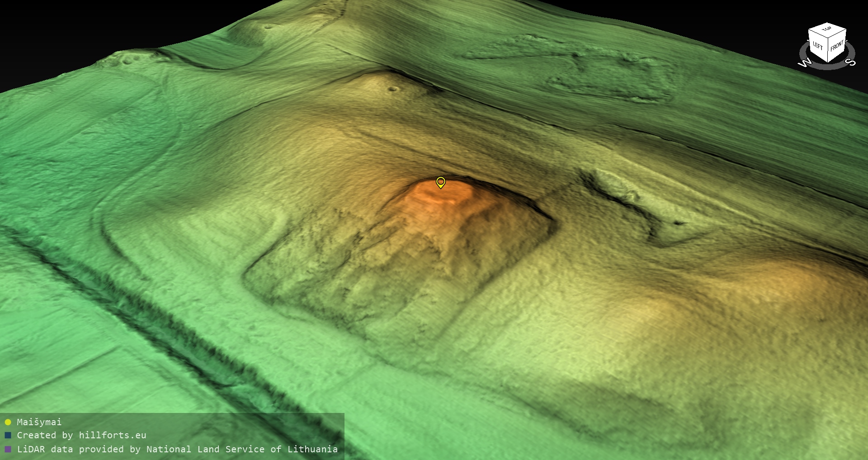
Task: Open the Maišymai legend label
Action: click(39, 422)
